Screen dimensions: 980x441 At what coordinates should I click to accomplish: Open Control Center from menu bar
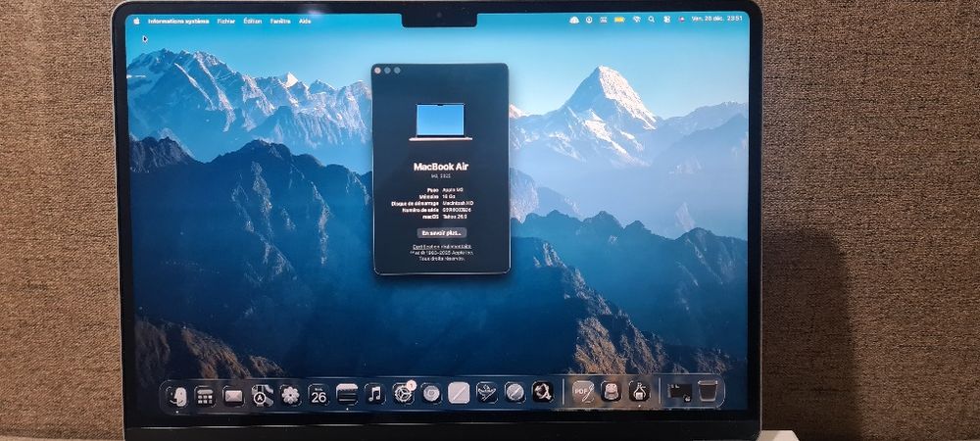point(665,20)
